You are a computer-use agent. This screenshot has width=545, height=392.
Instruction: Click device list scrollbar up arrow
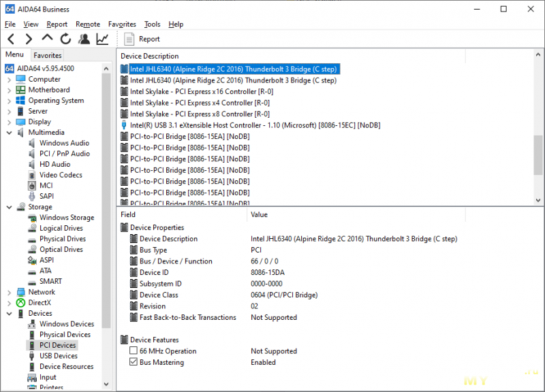point(538,54)
